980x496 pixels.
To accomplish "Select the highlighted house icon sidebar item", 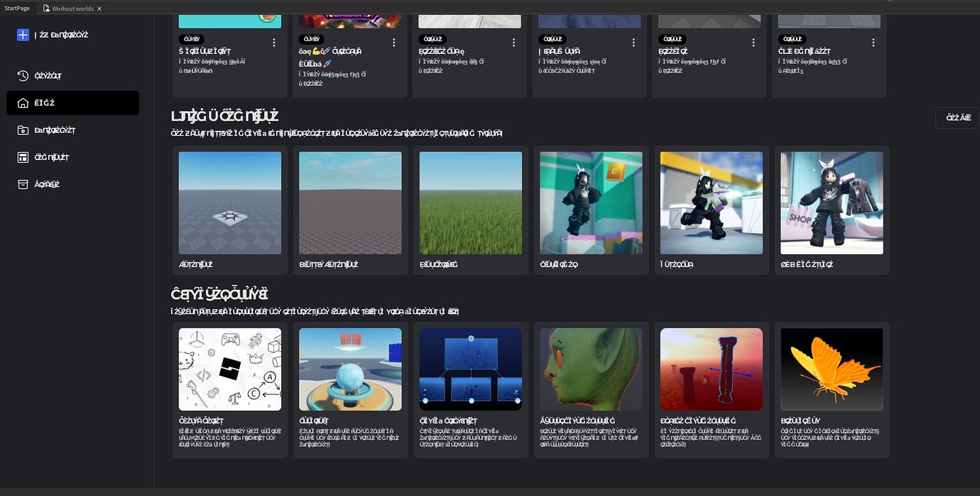I will [x=72, y=103].
